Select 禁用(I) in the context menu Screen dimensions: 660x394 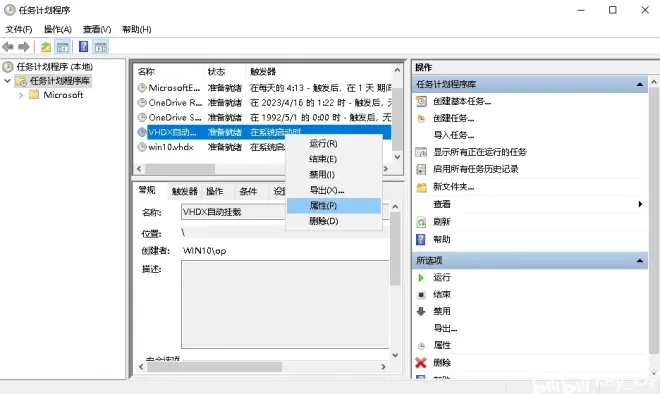[x=334, y=174]
